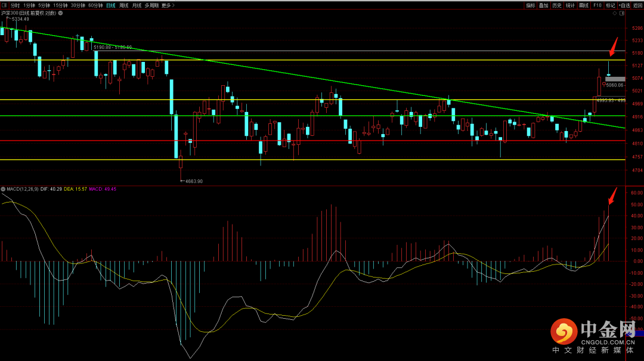Click the panel layout icon before 分时

click(5, 5)
